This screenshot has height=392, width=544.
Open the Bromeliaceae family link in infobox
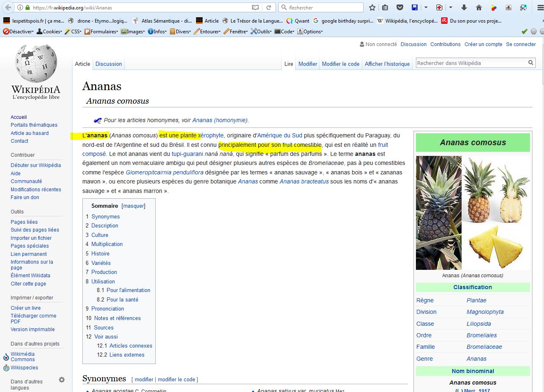[x=484, y=347]
